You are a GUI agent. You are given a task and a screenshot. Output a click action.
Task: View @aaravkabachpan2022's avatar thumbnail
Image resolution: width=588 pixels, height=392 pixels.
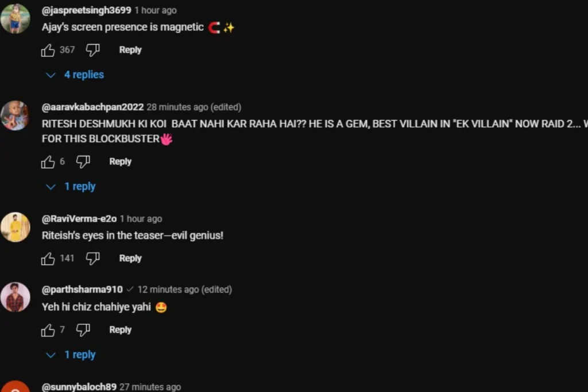[x=16, y=115]
